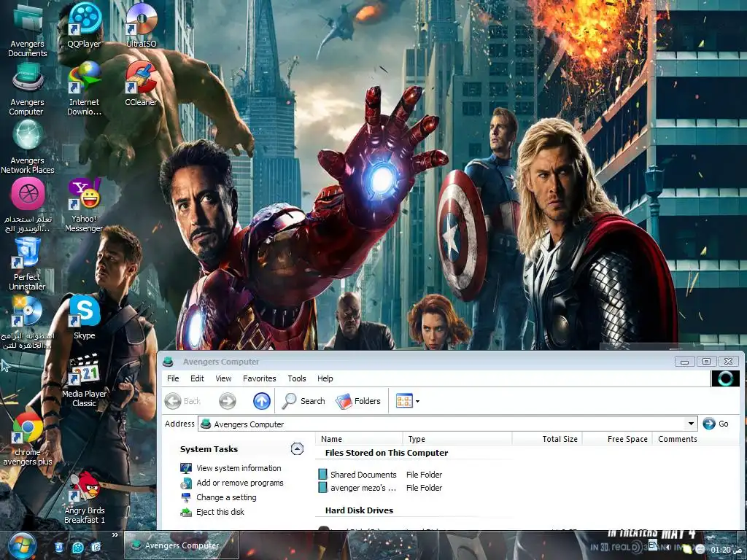Select the CD disc desktop icon with Arabic label
This screenshot has height=560, width=747.
coord(27,322)
